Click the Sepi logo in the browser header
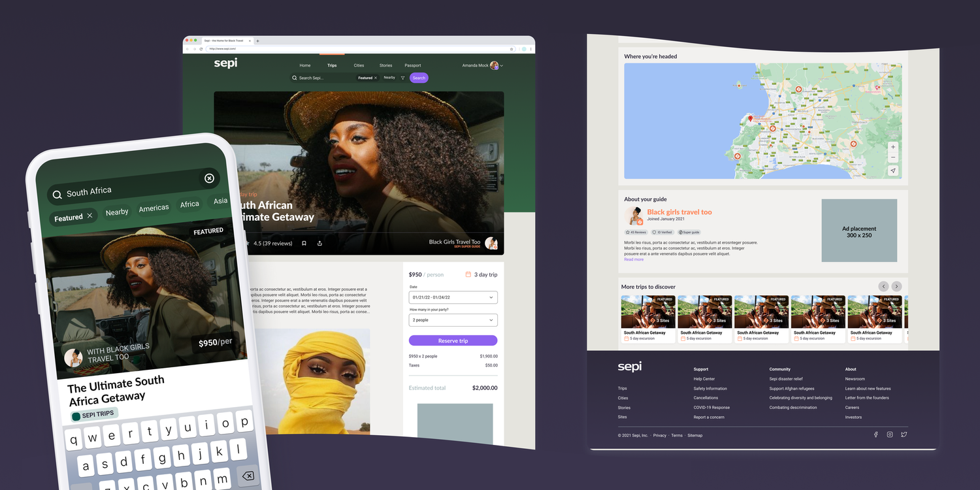The width and height of the screenshot is (980, 490). [x=225, y=63]
